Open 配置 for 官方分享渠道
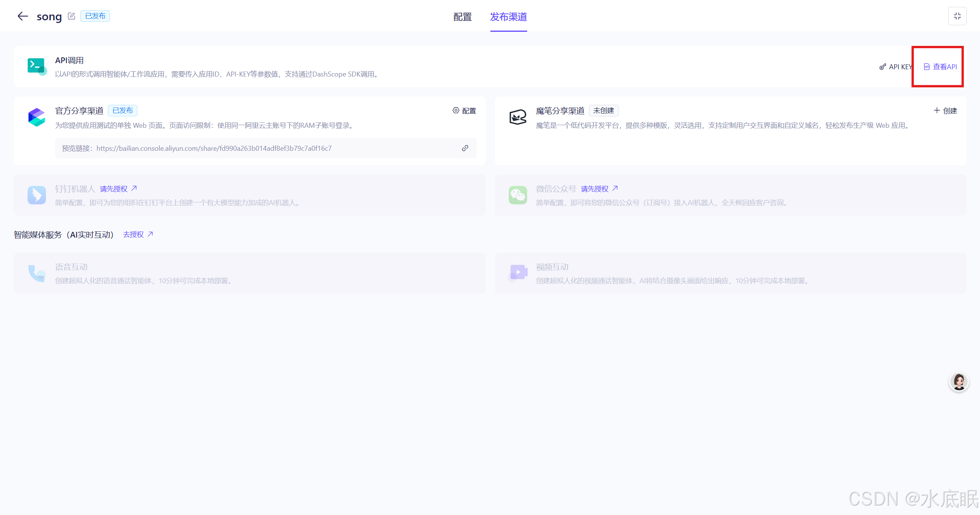The height and width of the screenshot is (515, 980). [464, 111]
